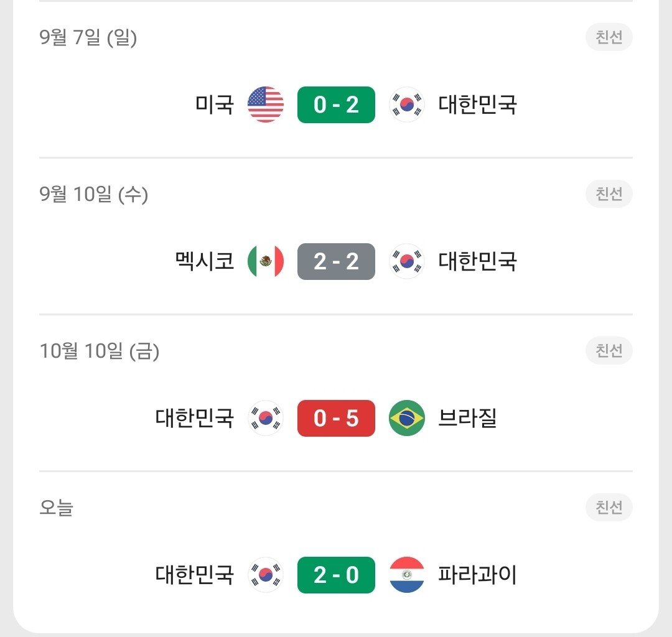Select the 파라과이 team name
The height and width of the screenshot is (637, 672).
point(477,575)
